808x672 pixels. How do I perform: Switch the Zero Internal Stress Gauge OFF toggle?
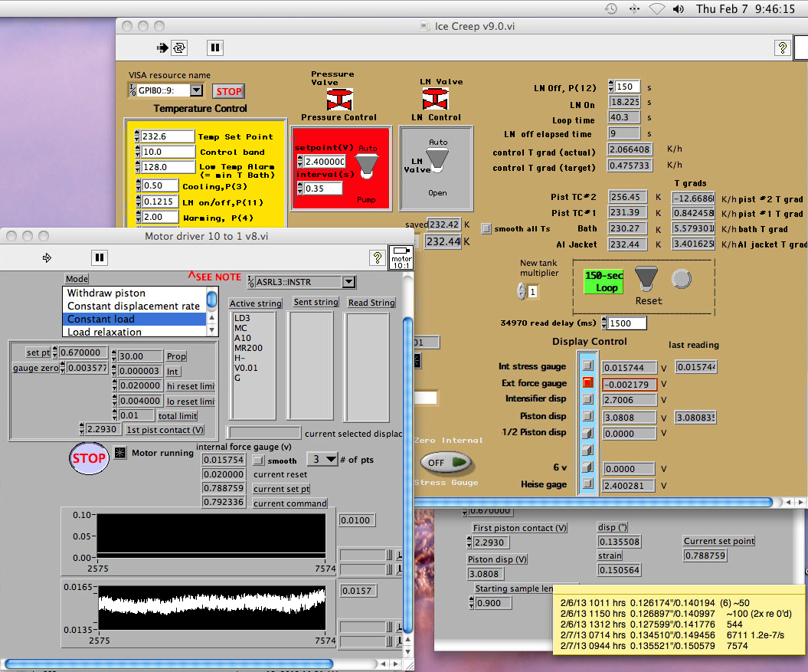pos(447,463)
